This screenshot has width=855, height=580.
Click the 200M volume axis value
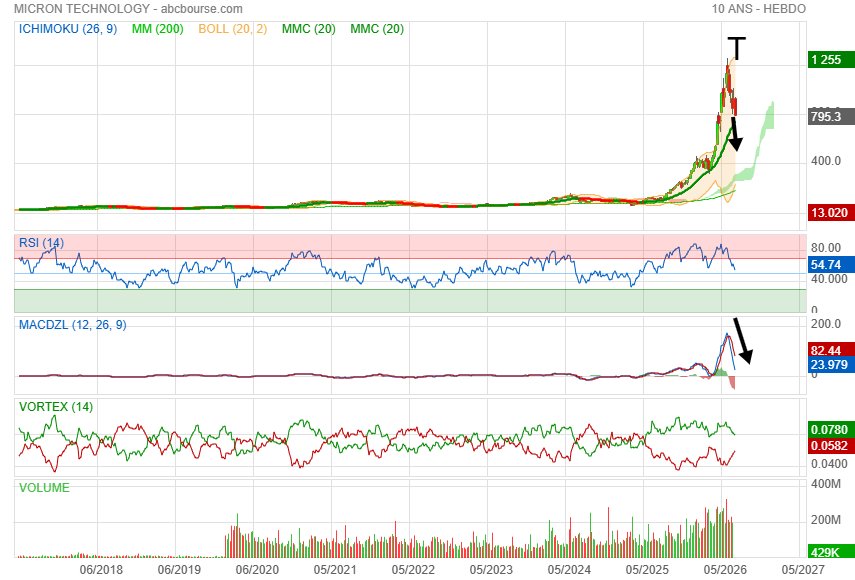826,519
